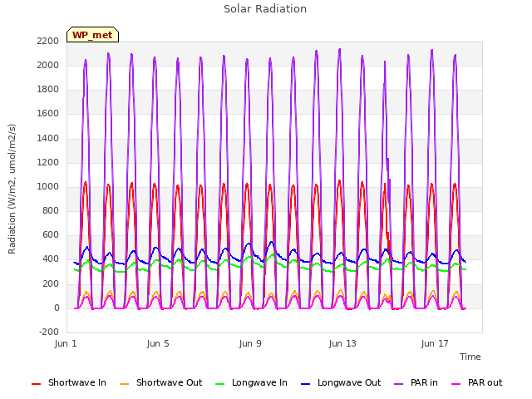Click the 800 y-axis tick label

[51, 210]
